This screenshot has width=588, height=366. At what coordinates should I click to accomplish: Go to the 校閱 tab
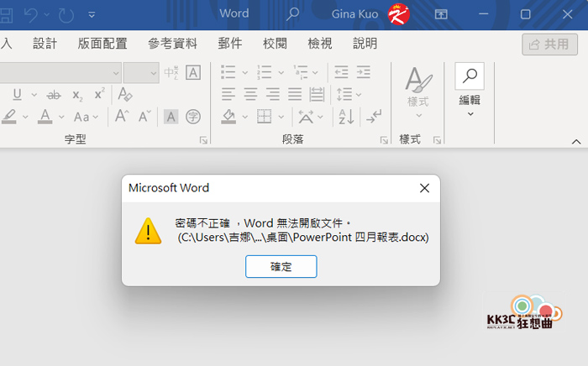[x=275, y=44]
